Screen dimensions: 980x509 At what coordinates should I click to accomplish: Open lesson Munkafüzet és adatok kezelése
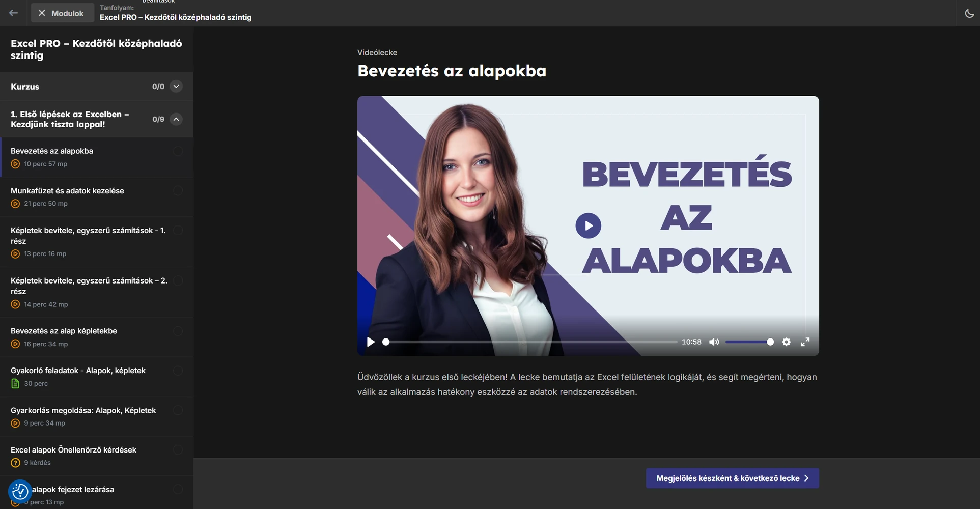pos(97,197)
